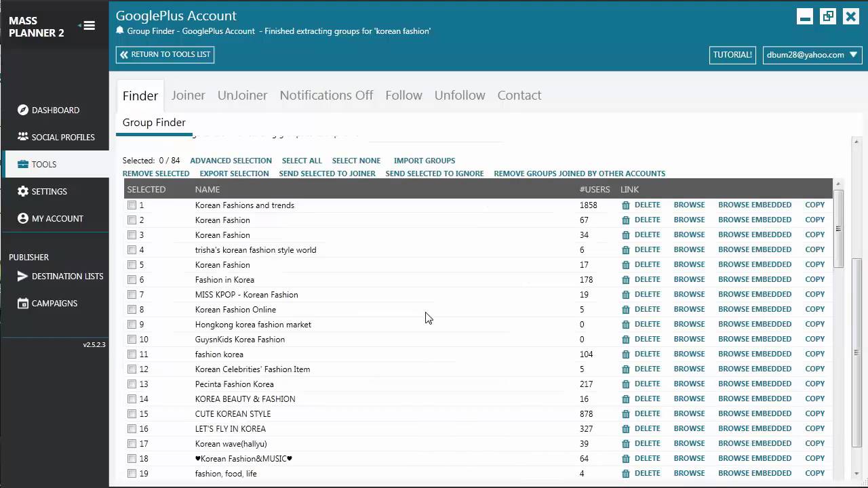Click COPY for CUTE KOREAN STYLE row

click(x=814, y=413)
